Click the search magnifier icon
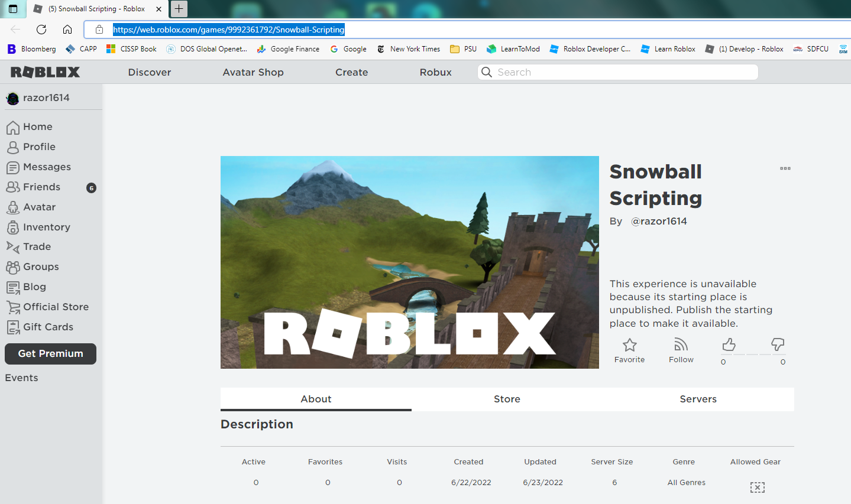The width and height of the screenshot is (851, 504). tap(487, 72)
